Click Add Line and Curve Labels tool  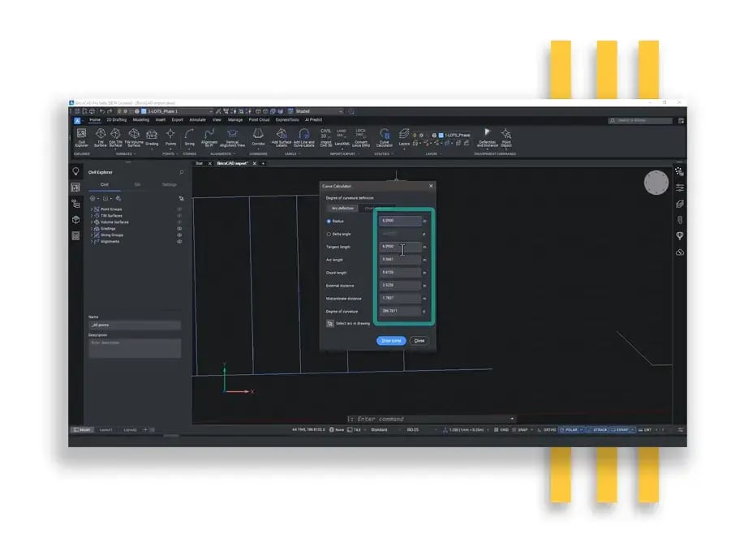click(x=303, y=137)
